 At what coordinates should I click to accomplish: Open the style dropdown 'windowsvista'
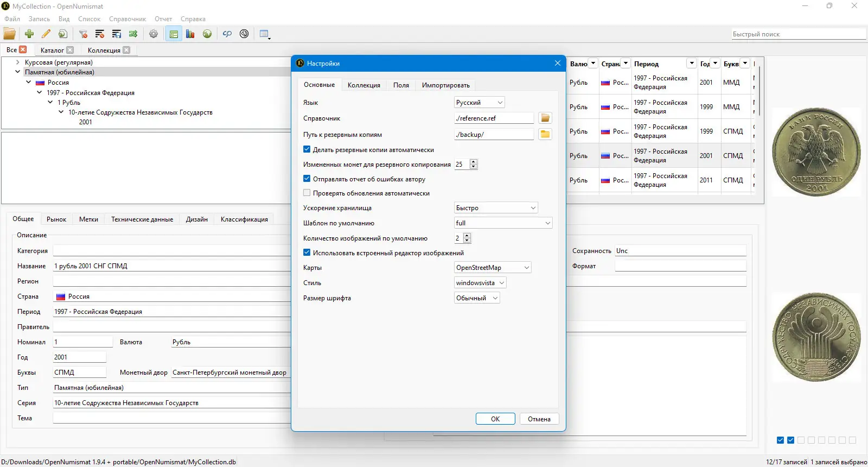coord(480,283)
